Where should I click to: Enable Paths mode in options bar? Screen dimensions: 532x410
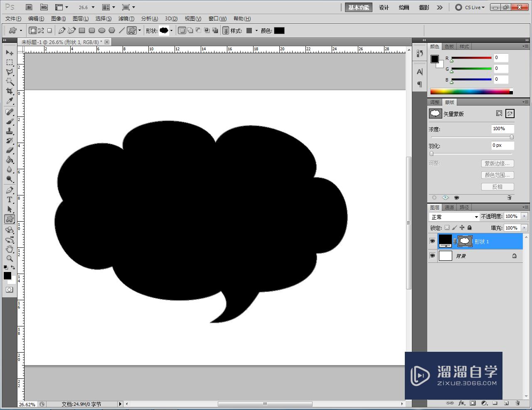(x=41, y=30)
